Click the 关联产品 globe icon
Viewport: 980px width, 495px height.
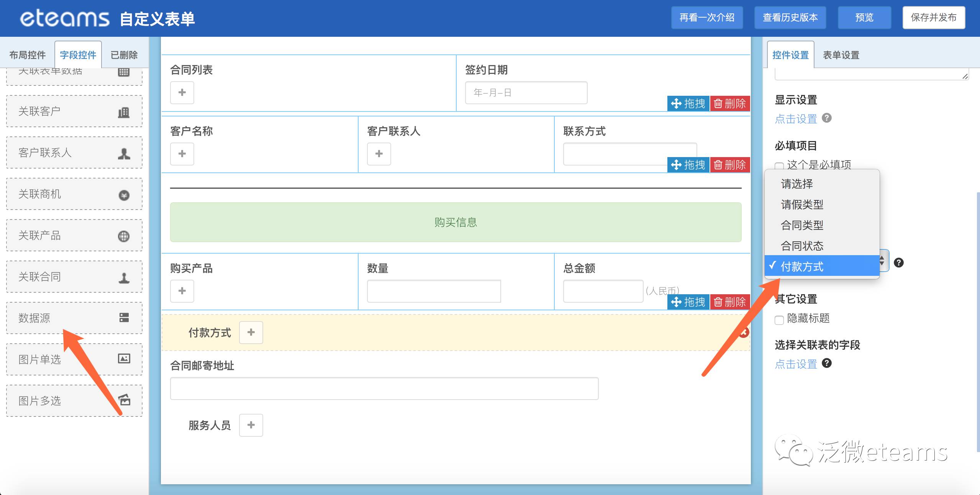tap(123, 236)
